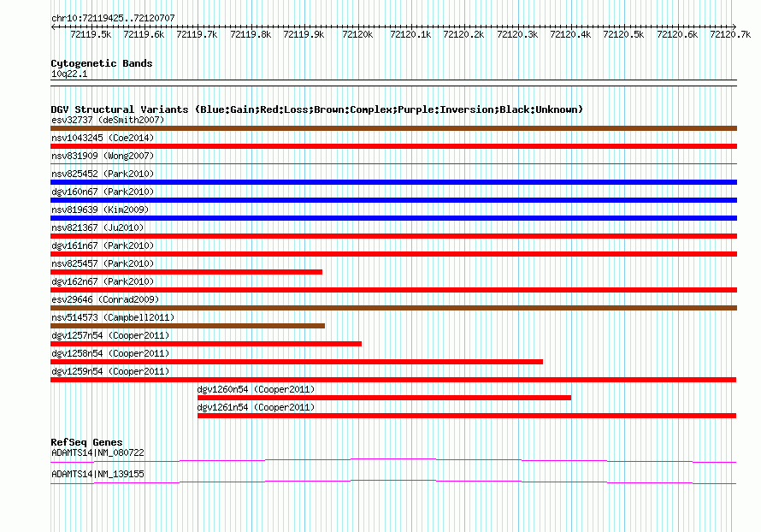Click the brown esv29646 complex bar
Screen dimensions: 761x532
393,308
